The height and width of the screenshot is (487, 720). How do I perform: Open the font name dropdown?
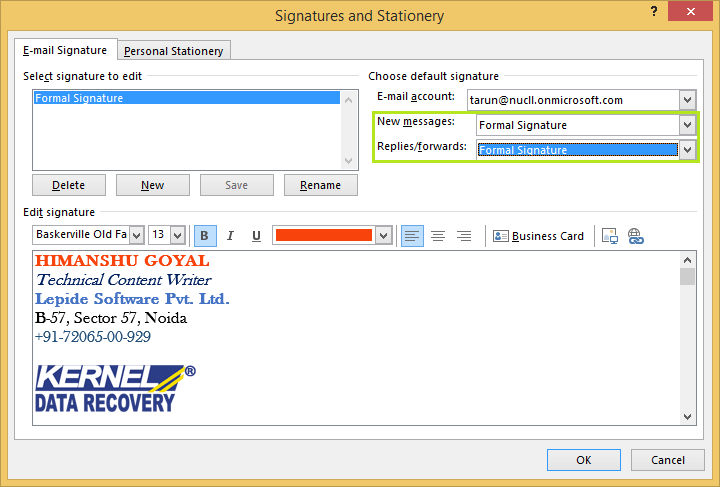click(x=136, y=235)
